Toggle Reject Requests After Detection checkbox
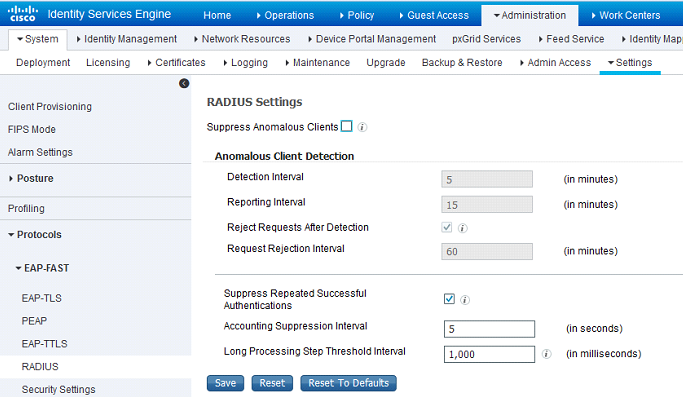 [446, 227]
